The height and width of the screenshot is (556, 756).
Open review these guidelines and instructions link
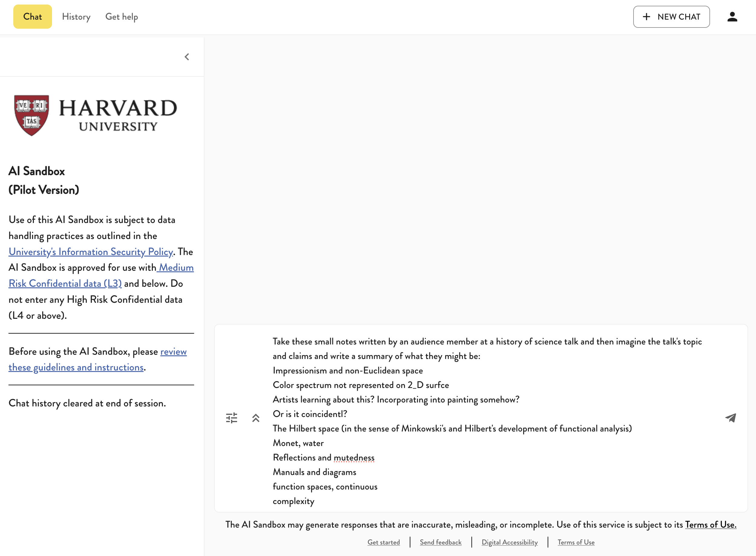(76, 367)
